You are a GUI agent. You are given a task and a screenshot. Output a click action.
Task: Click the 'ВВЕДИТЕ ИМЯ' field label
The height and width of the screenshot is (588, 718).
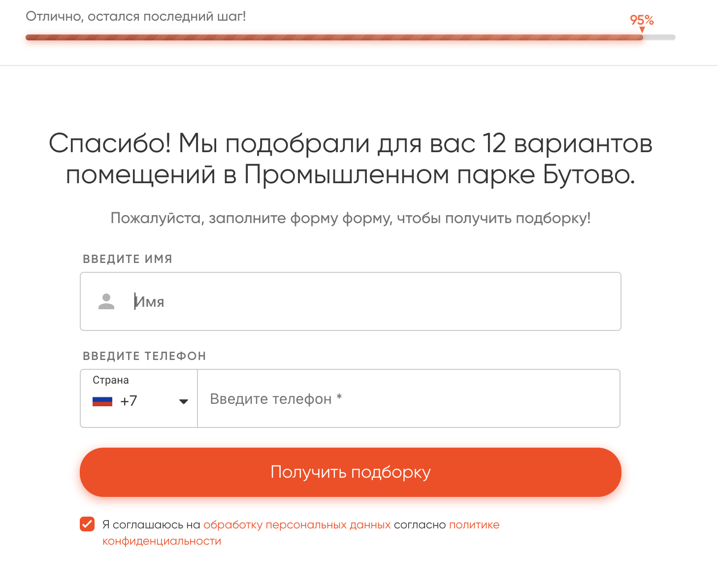[128, 259]
